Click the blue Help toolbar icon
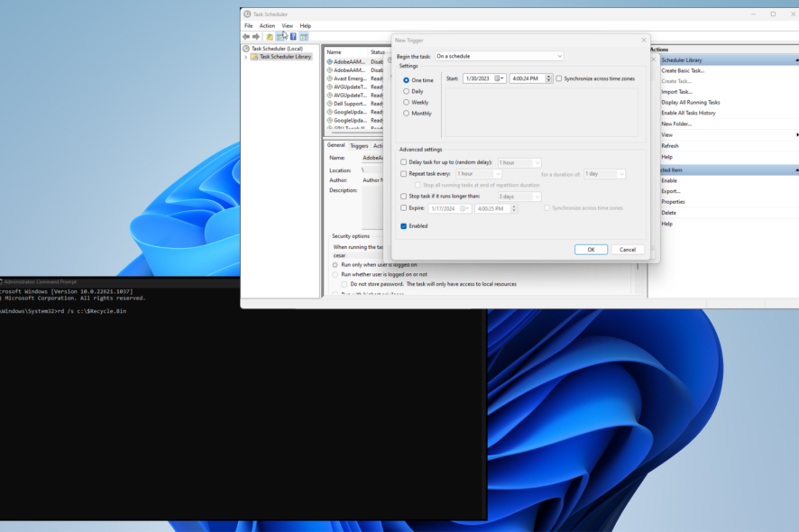Viewport: 799px width, 532px height. coord(293,37)
